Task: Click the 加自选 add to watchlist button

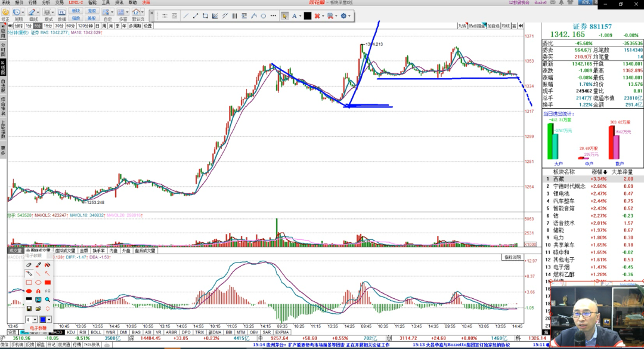Action: [493, 26]
